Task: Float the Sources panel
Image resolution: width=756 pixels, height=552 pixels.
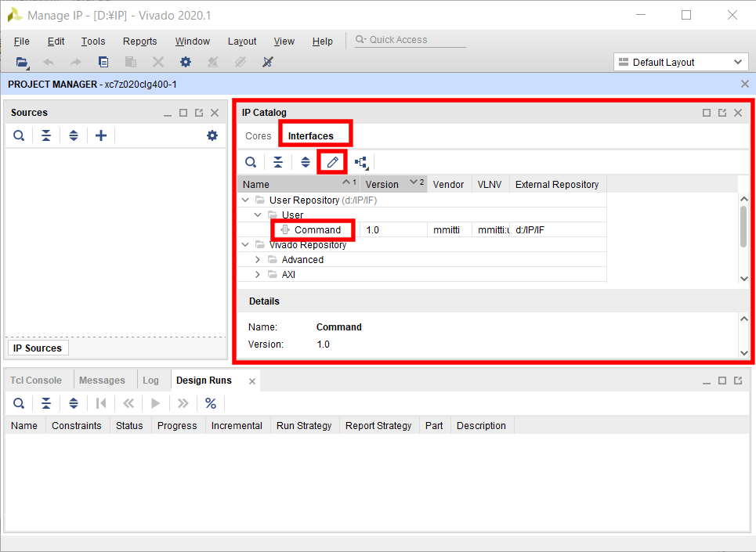Action: 199,113
